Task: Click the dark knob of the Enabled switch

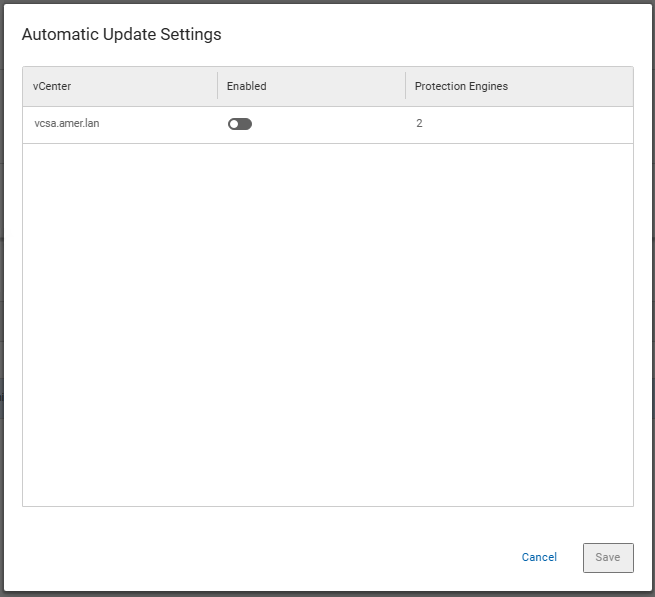Action: 245,124
